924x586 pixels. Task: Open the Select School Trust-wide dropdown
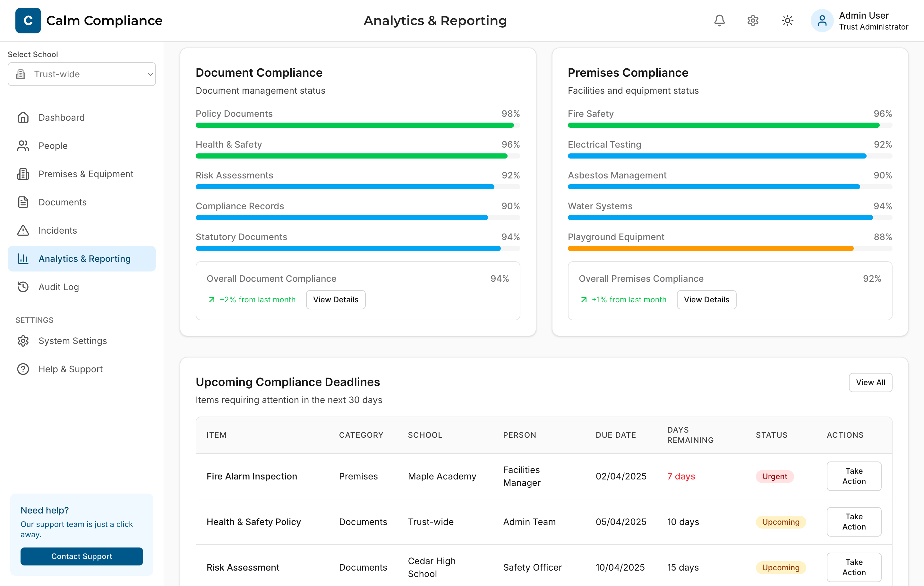click(x=82, y=74)
